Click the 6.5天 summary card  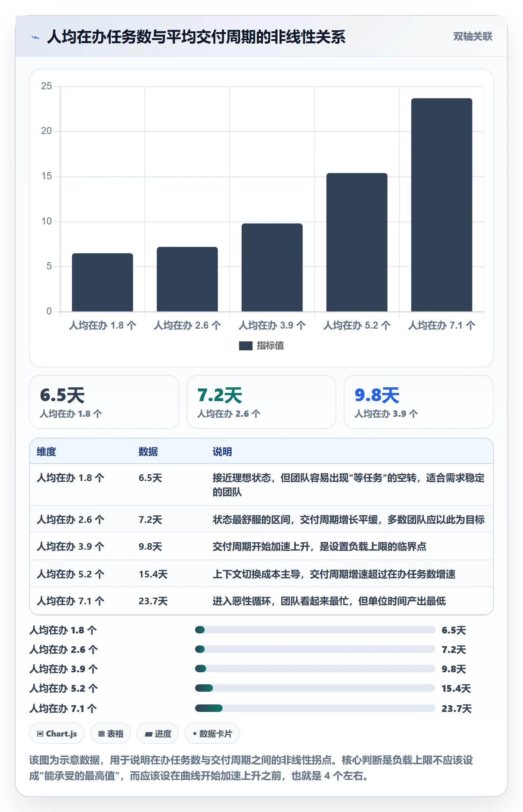click(x=104, y=402)
